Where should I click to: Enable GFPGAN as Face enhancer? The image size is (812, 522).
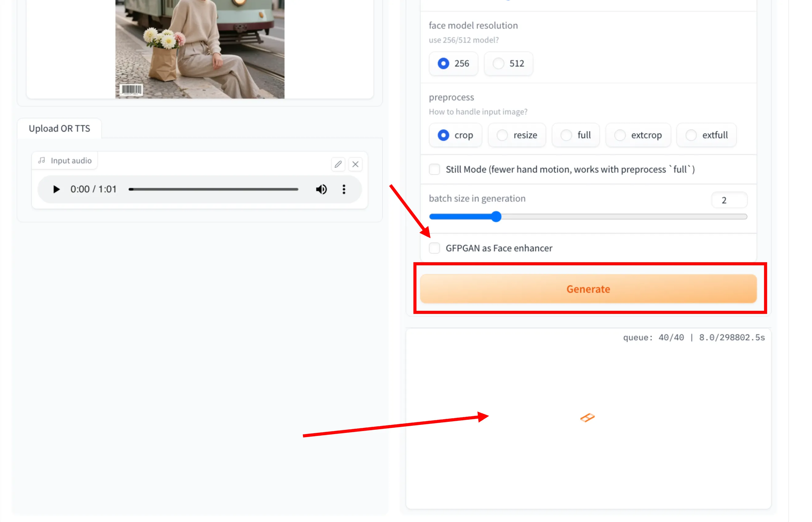434,248
